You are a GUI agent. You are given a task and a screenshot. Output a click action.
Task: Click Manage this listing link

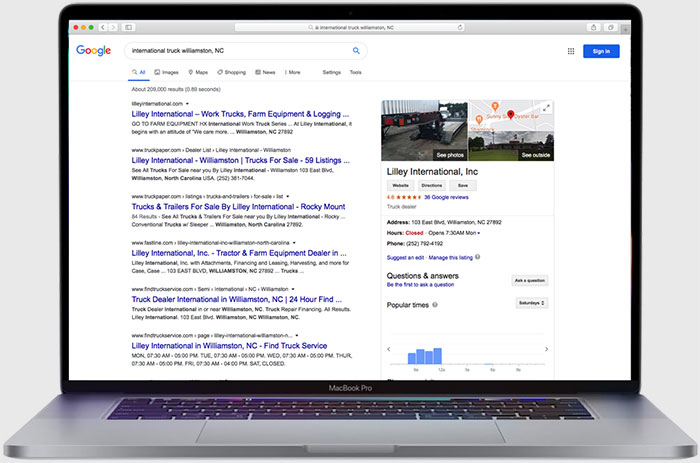click(450, 258)
